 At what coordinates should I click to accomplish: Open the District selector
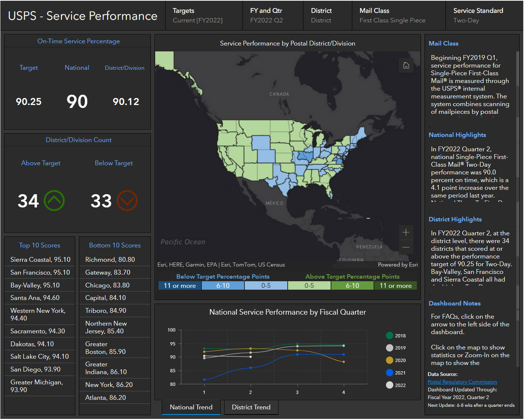coord(328,15)
